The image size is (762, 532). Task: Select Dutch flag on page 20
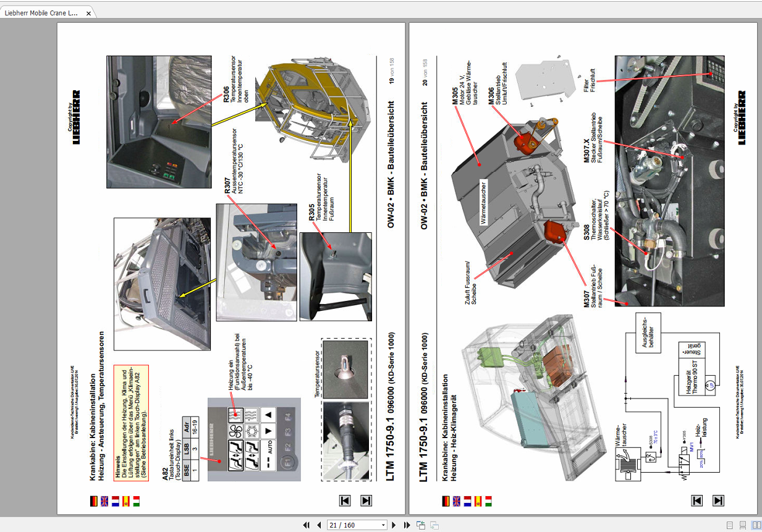(x=467, y=500)
